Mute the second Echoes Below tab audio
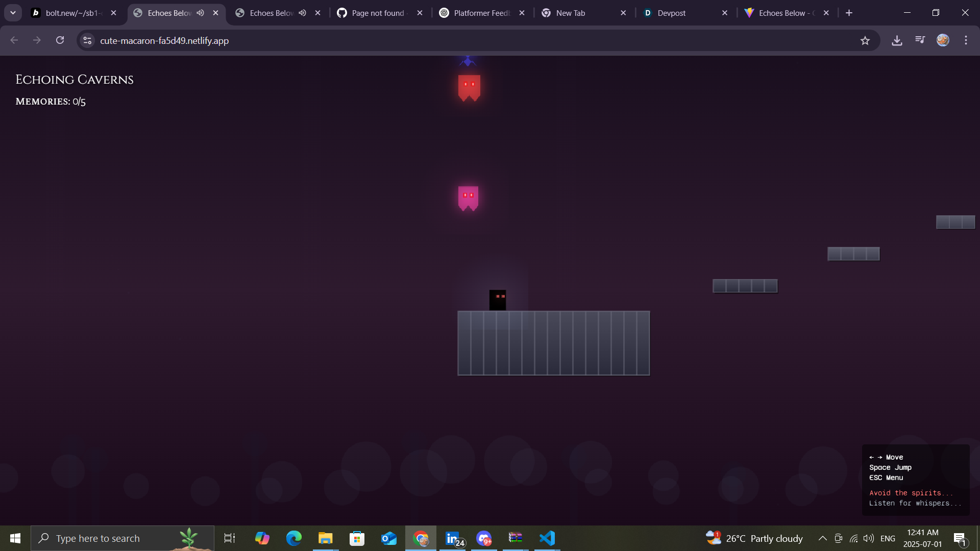 coord(303,13)
